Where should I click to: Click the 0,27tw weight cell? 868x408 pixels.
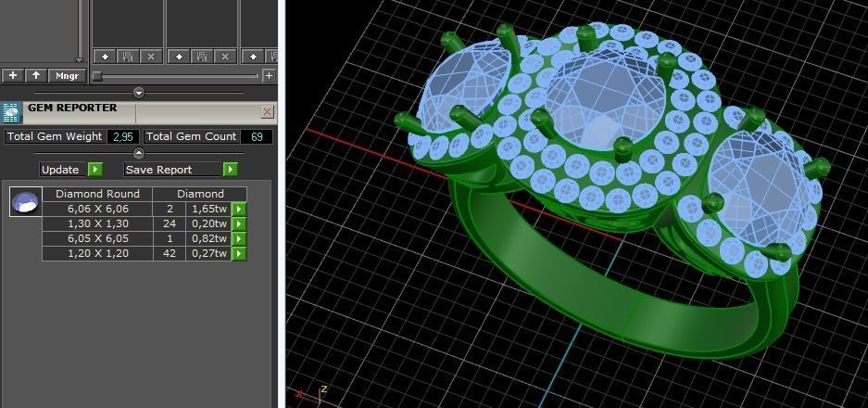coord(208,254)
